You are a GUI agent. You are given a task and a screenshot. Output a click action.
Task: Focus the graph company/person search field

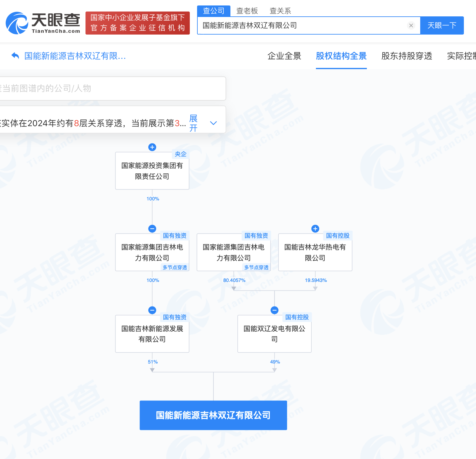pyautogui.click(x=113, y=89)
